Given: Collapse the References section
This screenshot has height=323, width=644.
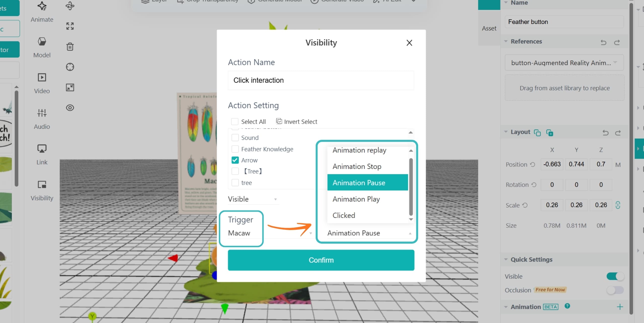Looking at the screenshot, I should pyautogui.click(x=506, y=41).
